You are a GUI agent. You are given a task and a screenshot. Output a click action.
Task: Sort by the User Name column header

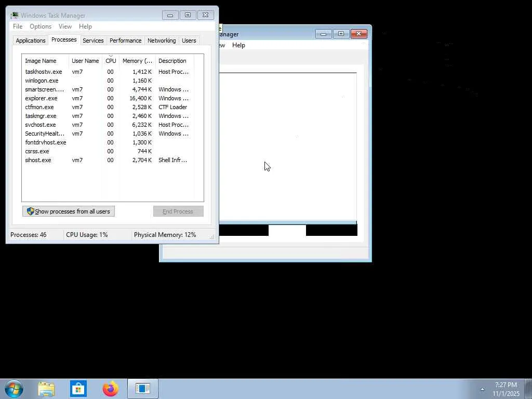[85, 61]
